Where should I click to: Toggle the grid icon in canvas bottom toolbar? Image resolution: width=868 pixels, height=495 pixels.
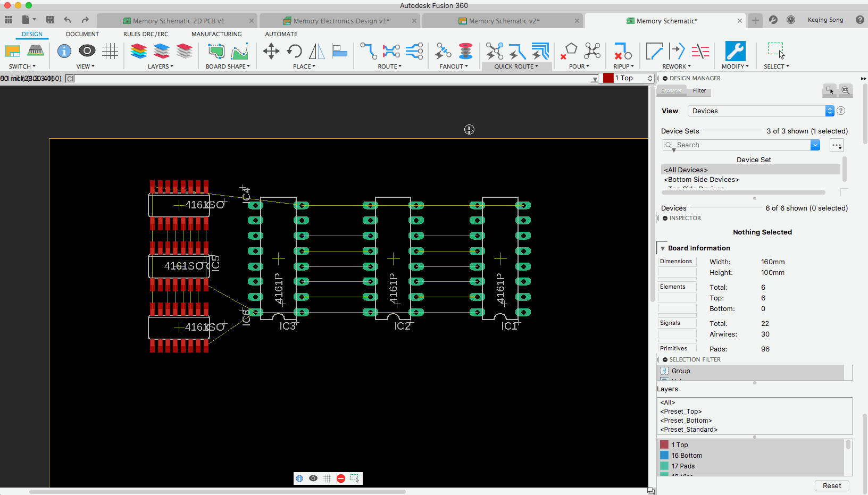point(327,479)
